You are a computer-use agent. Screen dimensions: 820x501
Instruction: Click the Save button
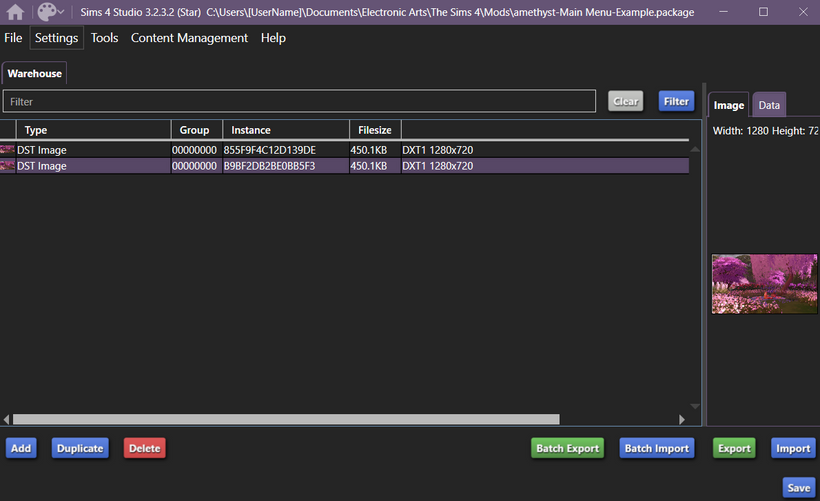click(x=798, y=488)
